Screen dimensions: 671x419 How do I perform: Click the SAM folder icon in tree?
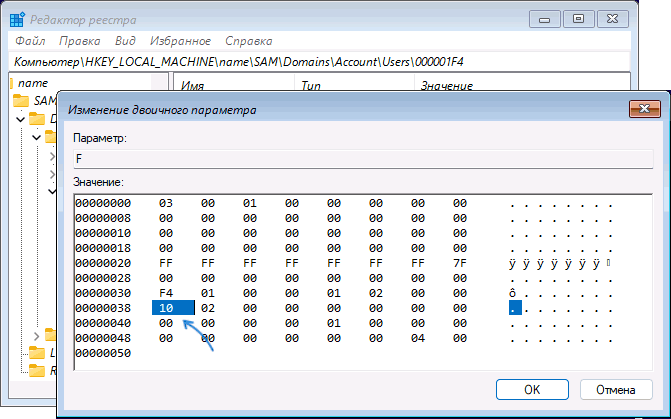(x=22, y=102)
